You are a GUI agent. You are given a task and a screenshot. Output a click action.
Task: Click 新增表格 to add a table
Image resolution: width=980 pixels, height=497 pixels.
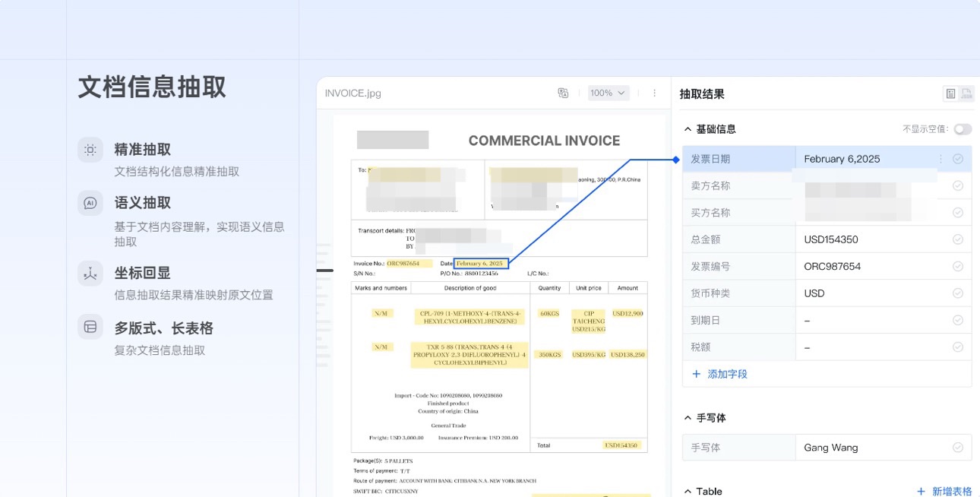(944, 491)
